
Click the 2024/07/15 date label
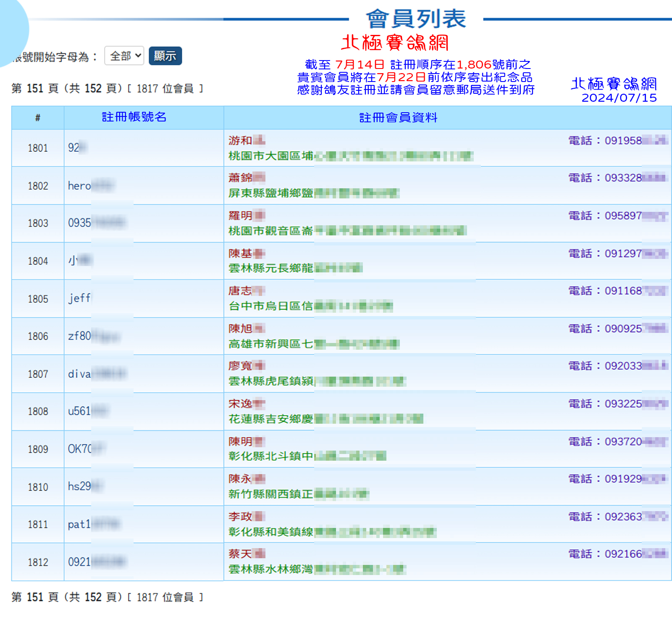click(619, 98)
